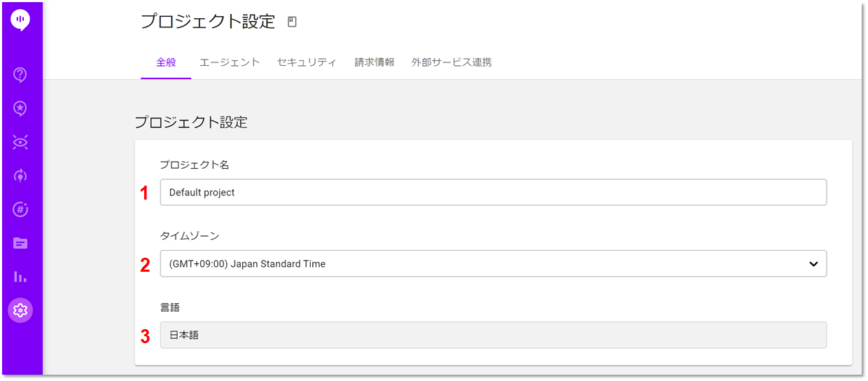Click the chat bubble logo at sidebar top

20,20
